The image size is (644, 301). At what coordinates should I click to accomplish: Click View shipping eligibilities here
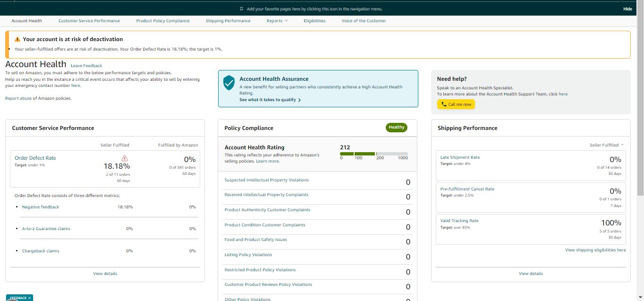(x=595, y=250)
